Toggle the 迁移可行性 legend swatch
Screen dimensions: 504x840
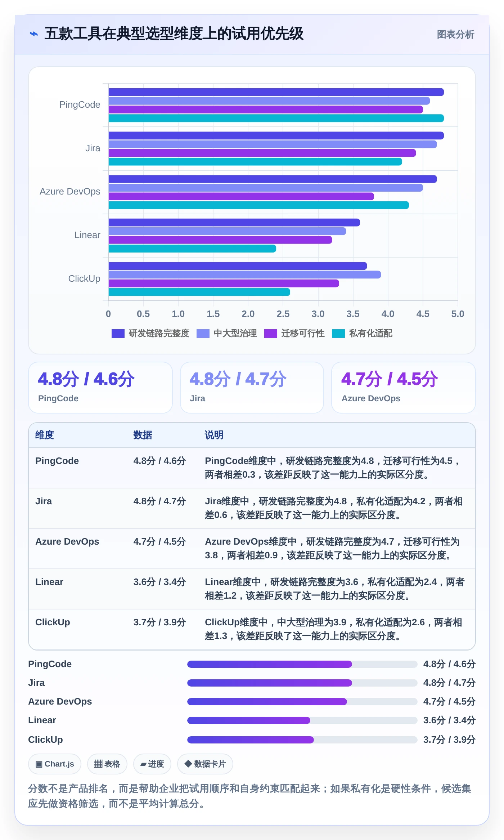point(271,334)
